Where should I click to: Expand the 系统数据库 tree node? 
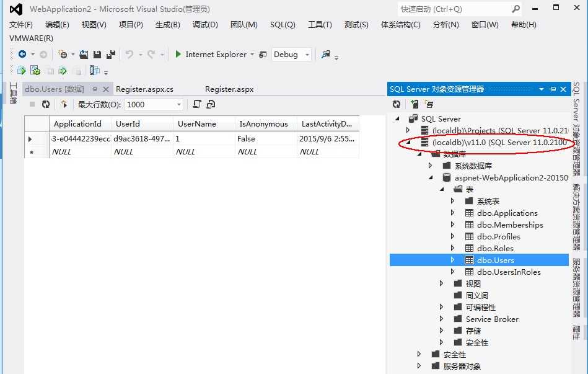pyautogui.click(x=429, y=165)
